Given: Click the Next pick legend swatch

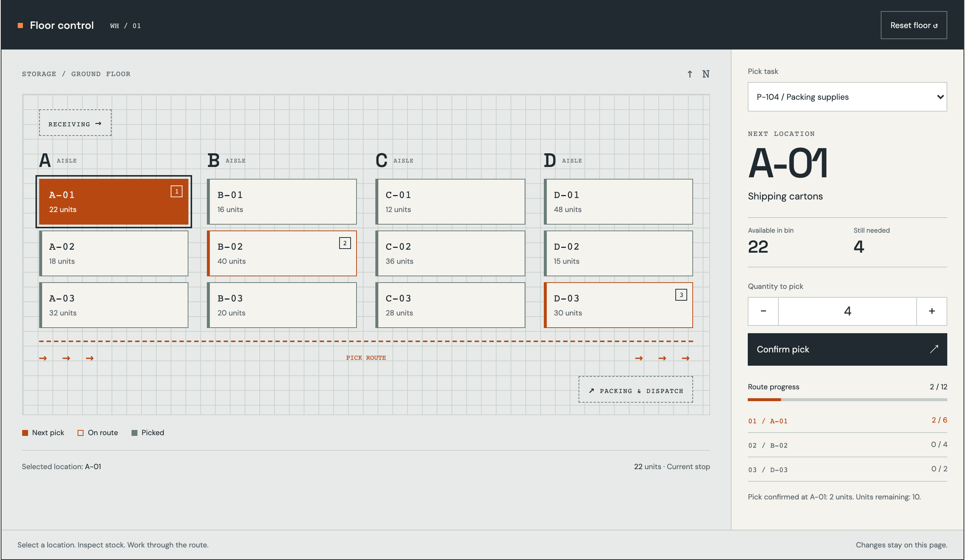Looking at the screenshot, I should click(x=25, y=433).
